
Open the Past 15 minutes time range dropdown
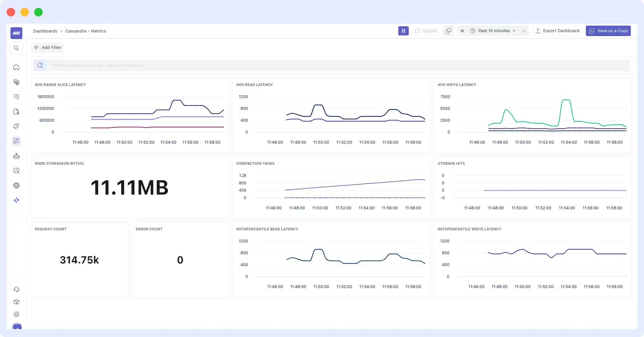493,31
